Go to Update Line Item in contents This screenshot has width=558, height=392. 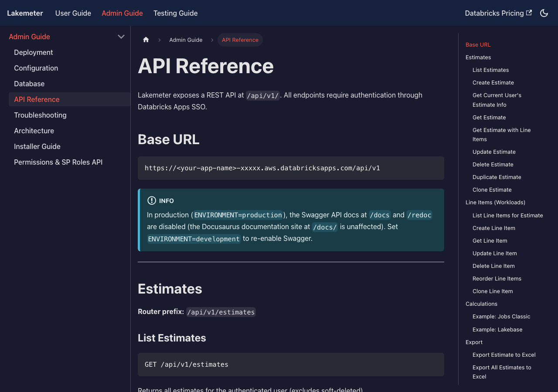click(495, 253)
